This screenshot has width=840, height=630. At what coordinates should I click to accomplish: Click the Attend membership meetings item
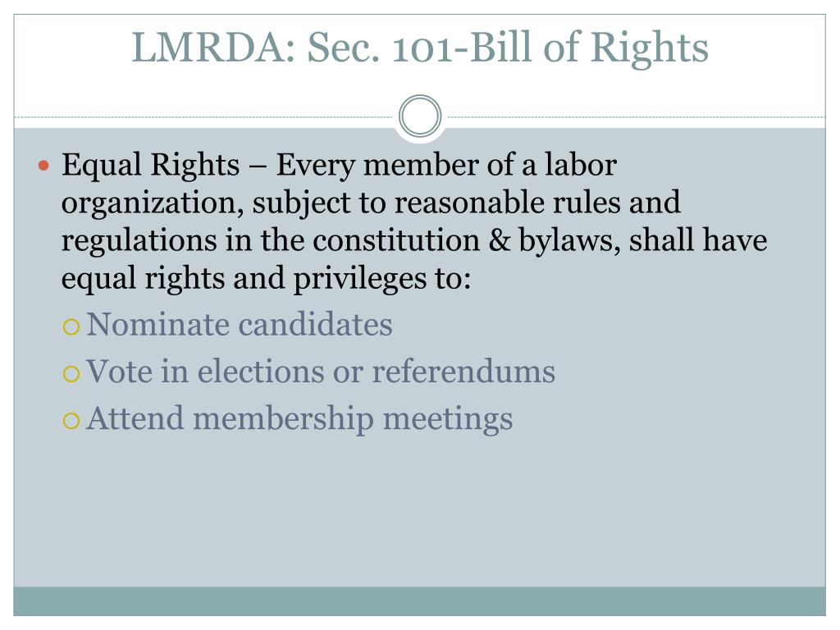300,419
